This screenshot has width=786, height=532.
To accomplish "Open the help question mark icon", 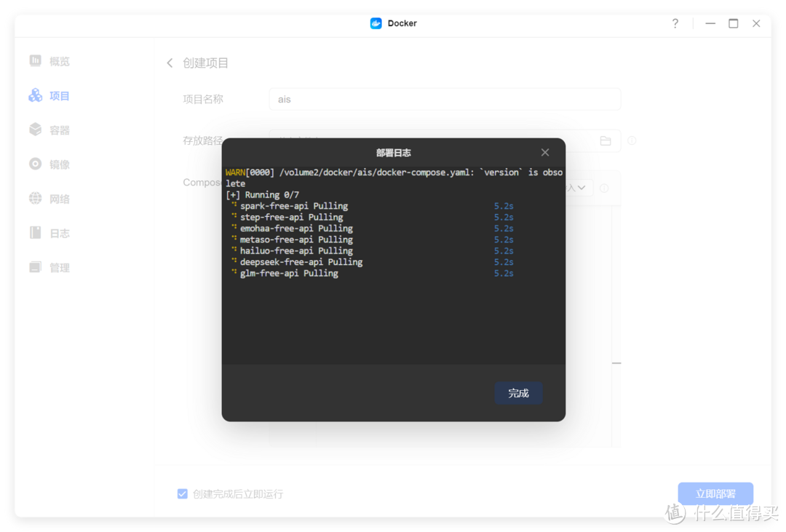I will click(675, 23).
